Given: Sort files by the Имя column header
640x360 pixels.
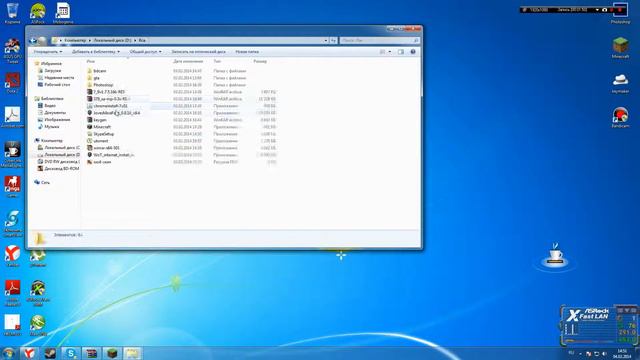Looking at the screenshot, I should [91, 61].
